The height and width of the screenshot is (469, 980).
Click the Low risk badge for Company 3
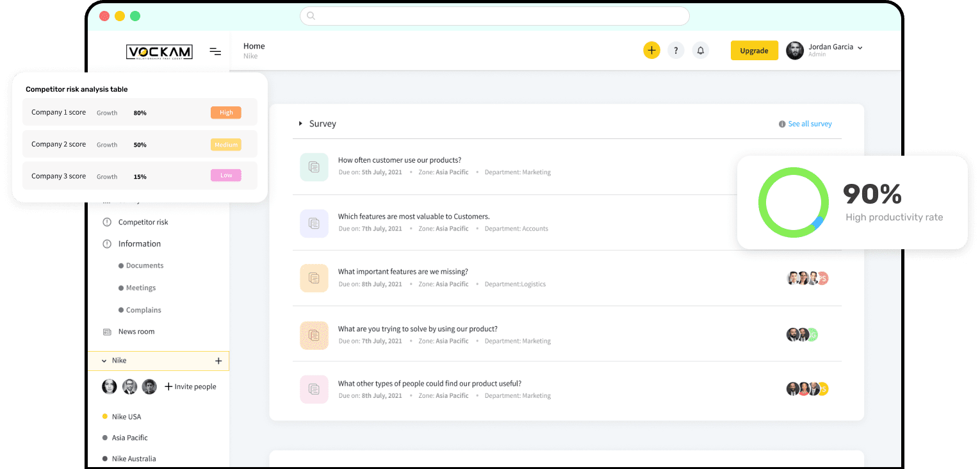226,176
